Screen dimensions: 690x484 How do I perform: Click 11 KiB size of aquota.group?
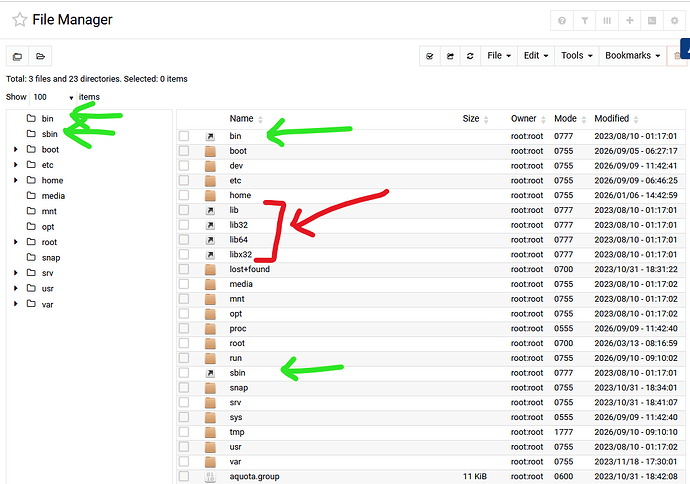tap(475, 477)
